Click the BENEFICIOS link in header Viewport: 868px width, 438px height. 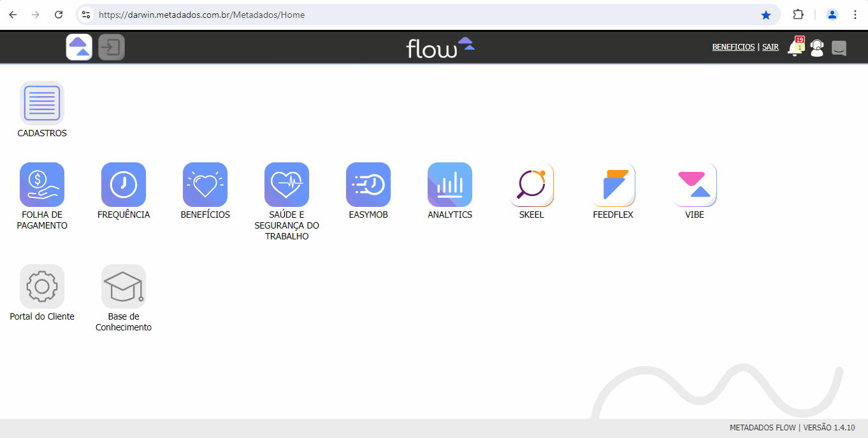(x=734, y=47)
